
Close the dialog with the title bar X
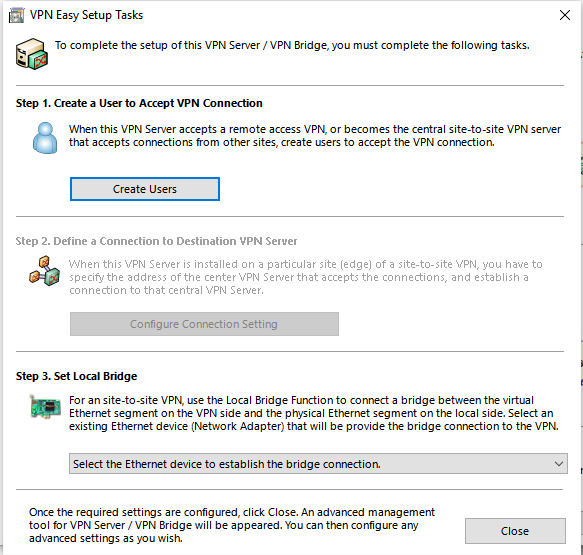tap(565, 15)
